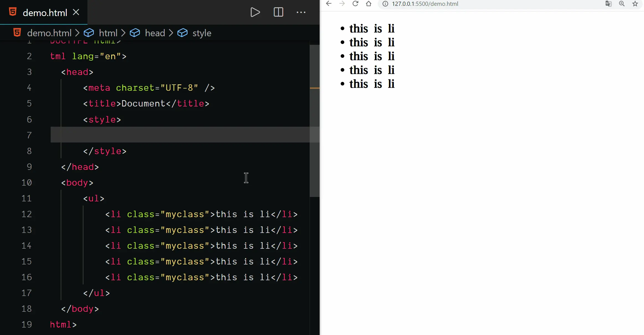Open the style breadcrumb item

201,33
